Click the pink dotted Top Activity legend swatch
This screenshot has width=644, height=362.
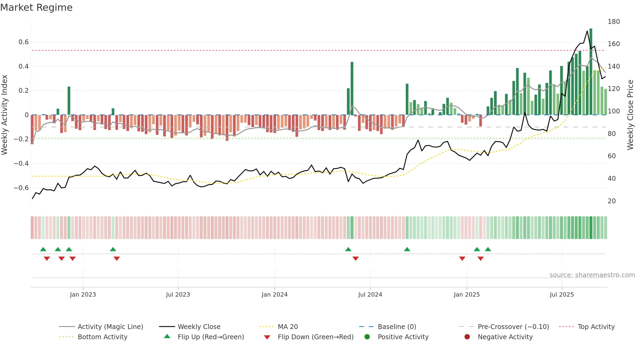[x=566, y=327]
